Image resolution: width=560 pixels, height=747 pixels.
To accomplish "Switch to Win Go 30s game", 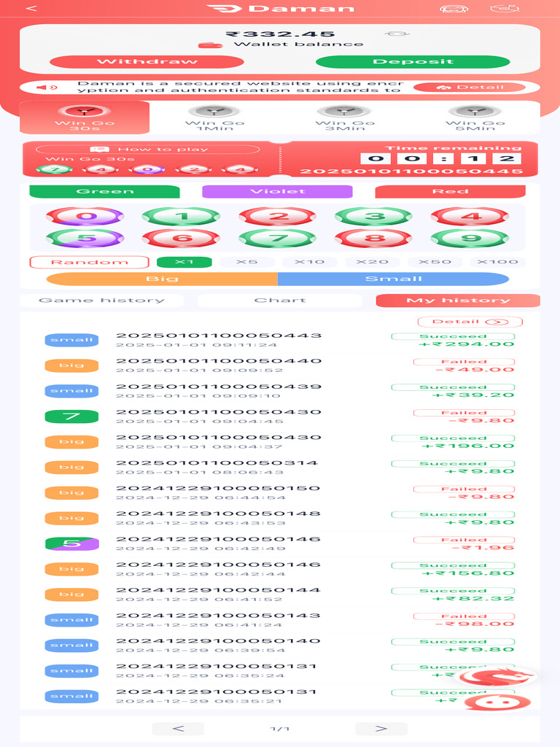I will point(85,117).
